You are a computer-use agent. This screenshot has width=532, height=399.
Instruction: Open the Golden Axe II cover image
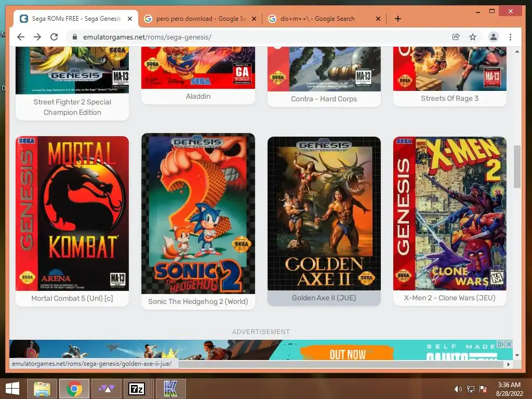point(324,214)
